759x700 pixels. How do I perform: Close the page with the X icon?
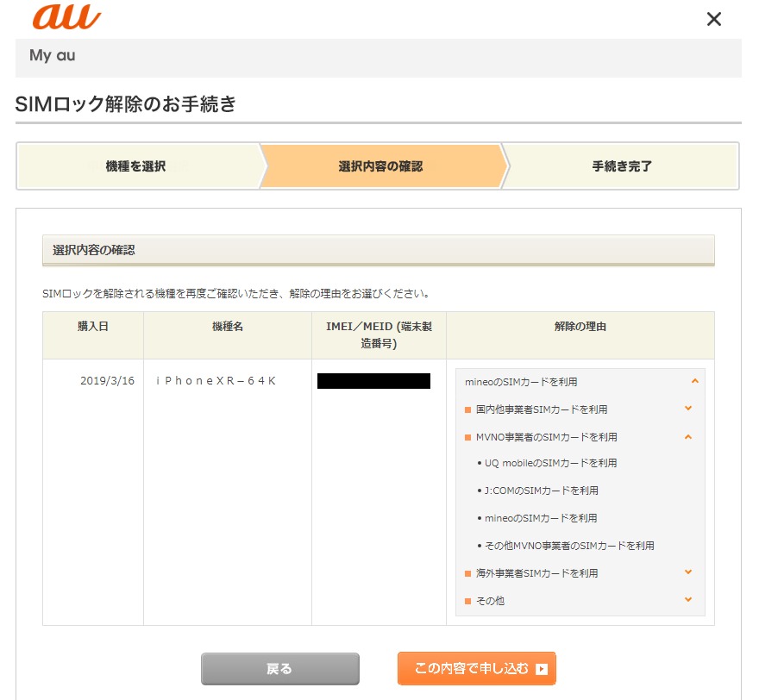pyautogui.click(x=713, y=19)
